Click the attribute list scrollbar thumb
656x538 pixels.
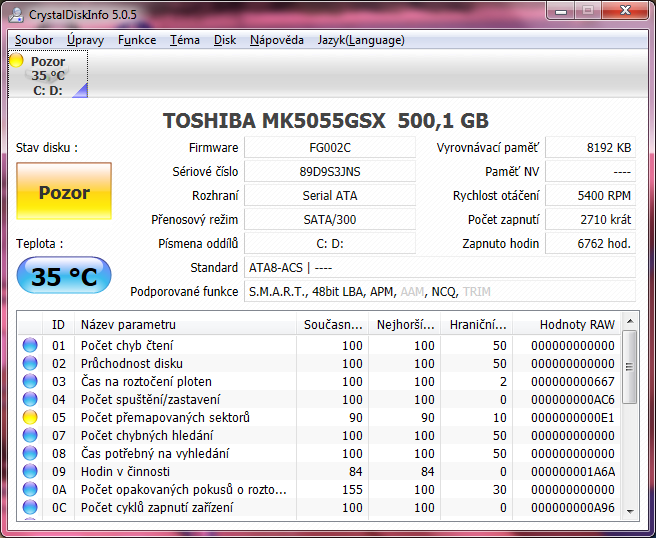click(630, 367)
